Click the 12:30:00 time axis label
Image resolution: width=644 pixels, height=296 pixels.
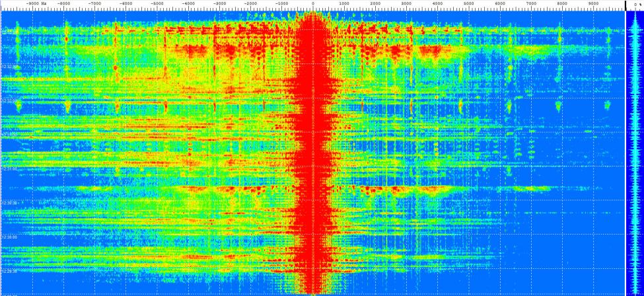9,237
